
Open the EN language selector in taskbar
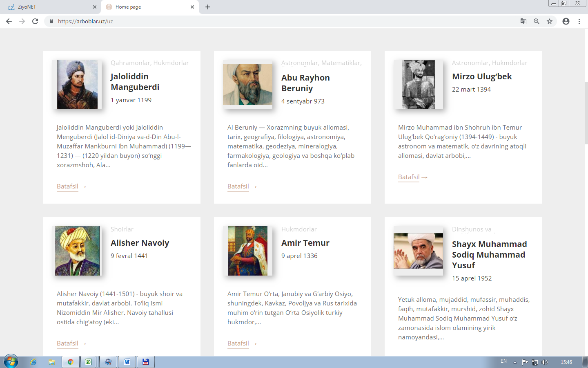[503, 361]
